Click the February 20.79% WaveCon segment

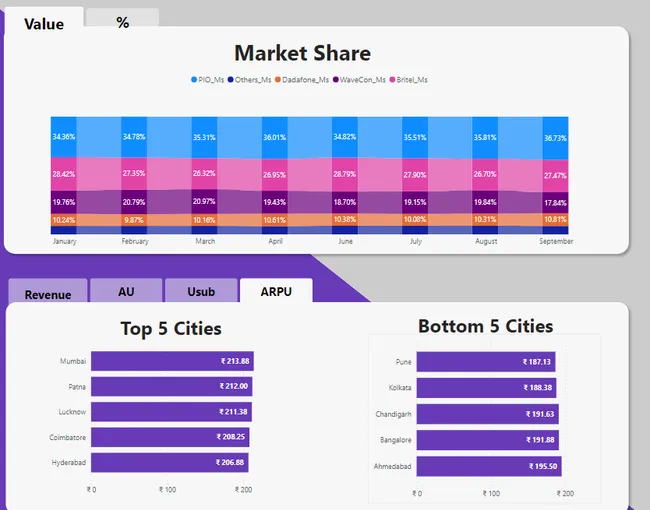[134, 202]
